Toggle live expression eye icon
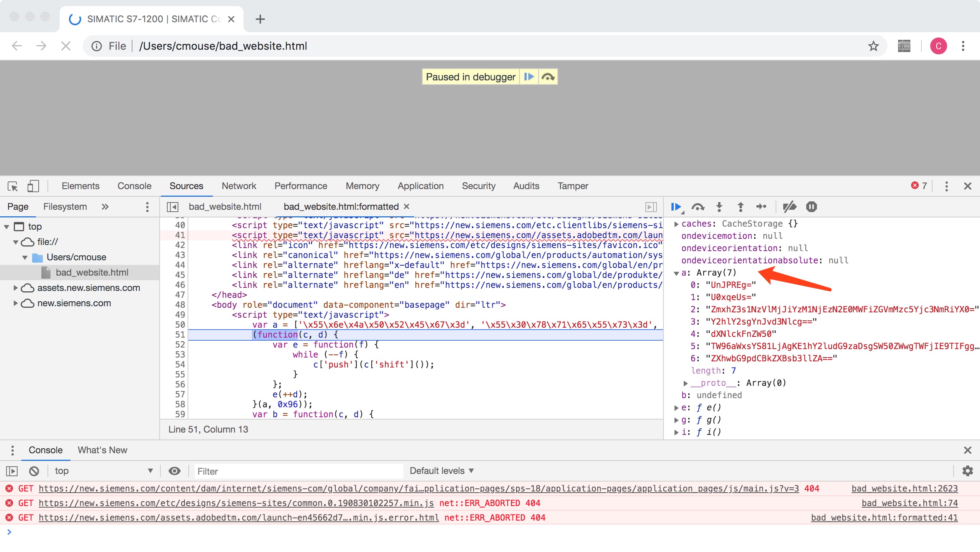The image size is (980, 552). point(175,471)
